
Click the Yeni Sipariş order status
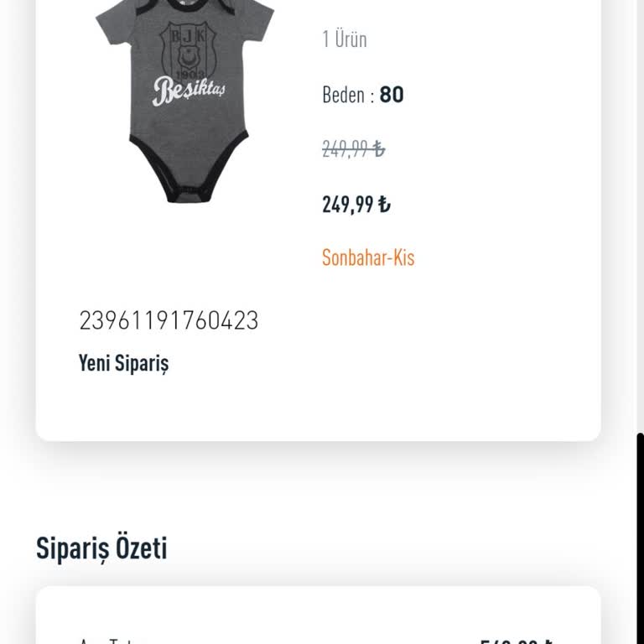[x=123, y=363]
